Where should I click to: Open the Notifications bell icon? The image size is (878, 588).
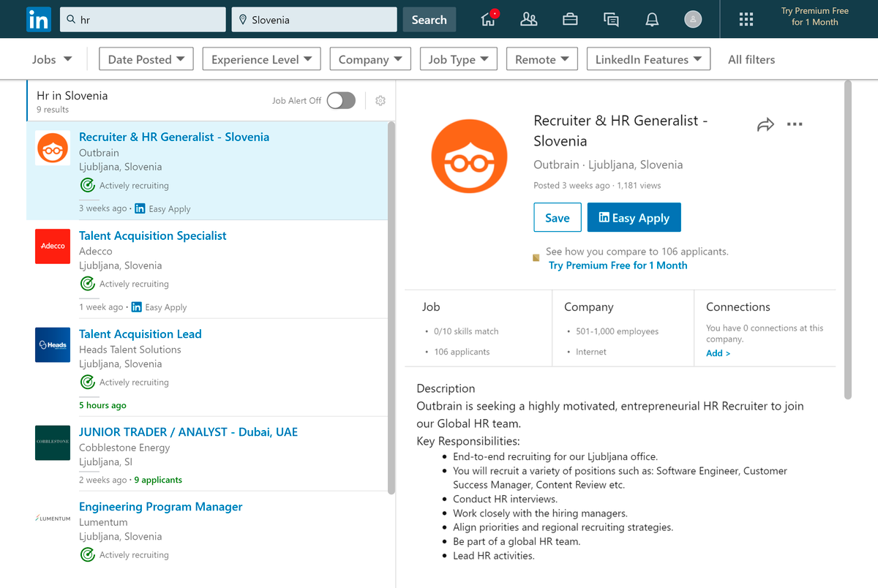tap(652, 20)
